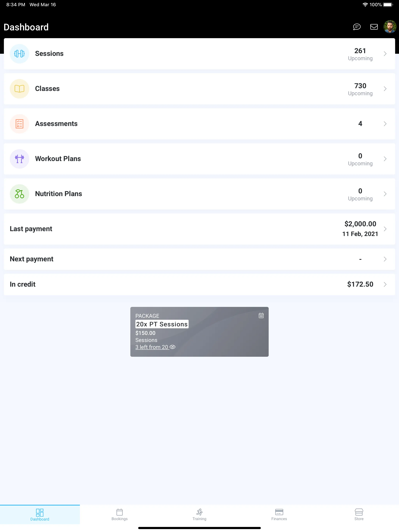Open the Classes dashboard section

[x=199, y=88]
